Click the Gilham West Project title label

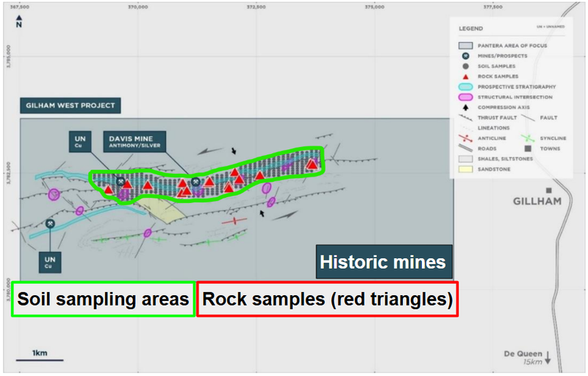click(68, 105)
